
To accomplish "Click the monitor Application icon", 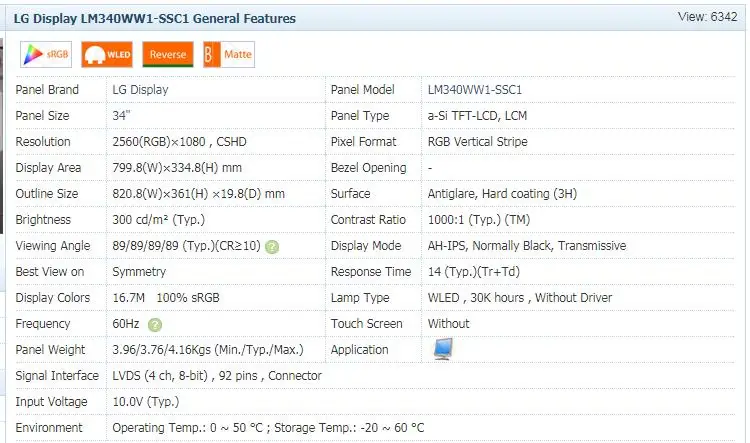I will tap(443, 349).
